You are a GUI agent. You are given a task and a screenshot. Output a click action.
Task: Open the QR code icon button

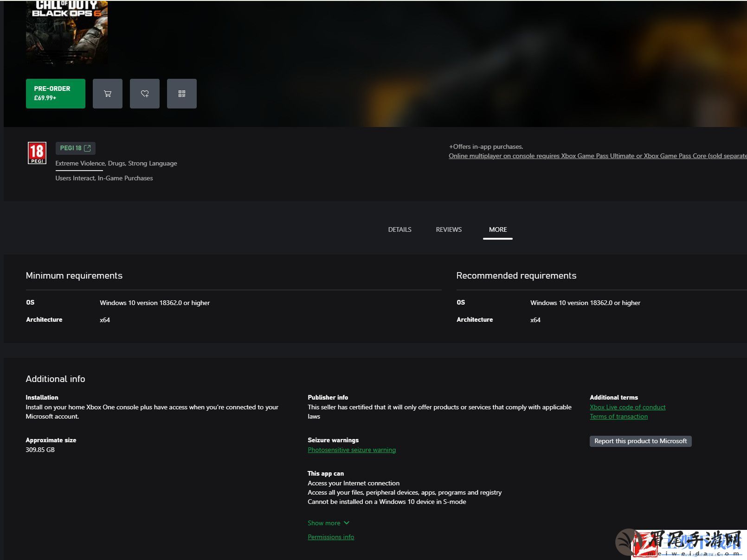(x=182, y=94)
